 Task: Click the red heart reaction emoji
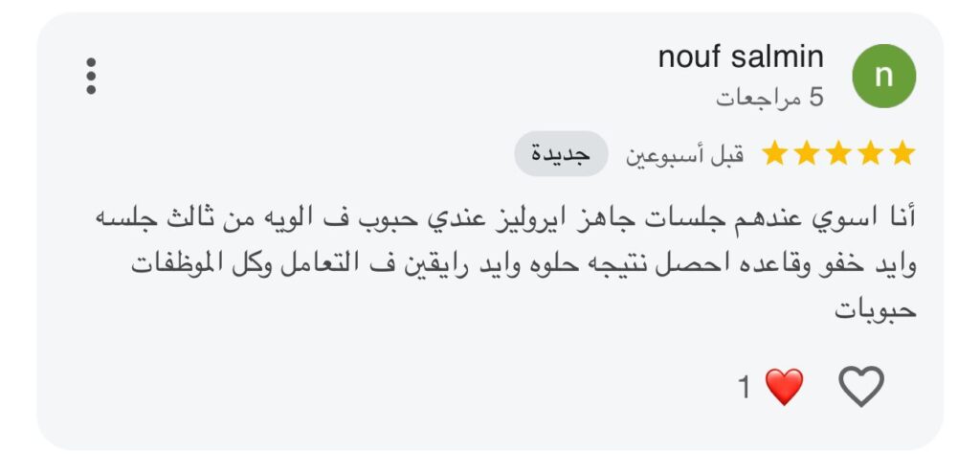(784, 387)
